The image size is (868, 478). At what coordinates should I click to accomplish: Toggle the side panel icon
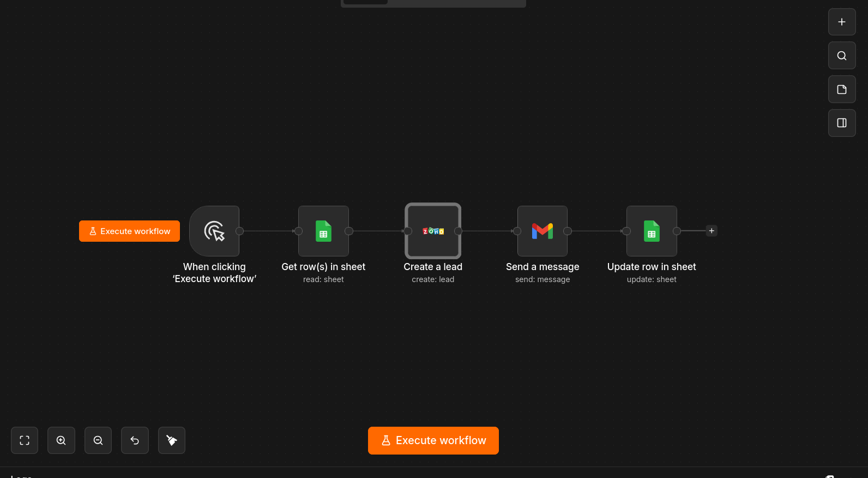(842, 123)
